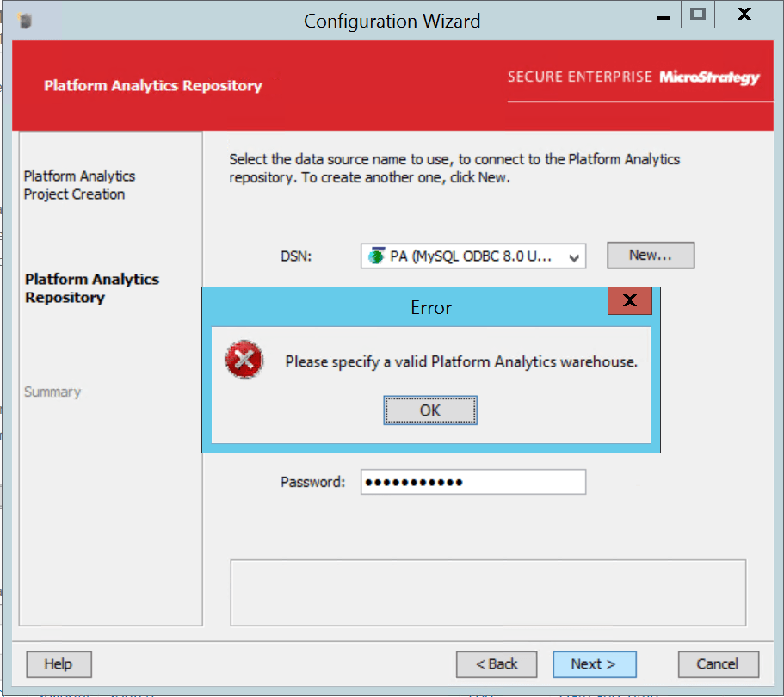Image resolution: width=784 pixels, height=697 pixels.
Task: Click the 'Select the data source name' instruction text
Action: 454,169
